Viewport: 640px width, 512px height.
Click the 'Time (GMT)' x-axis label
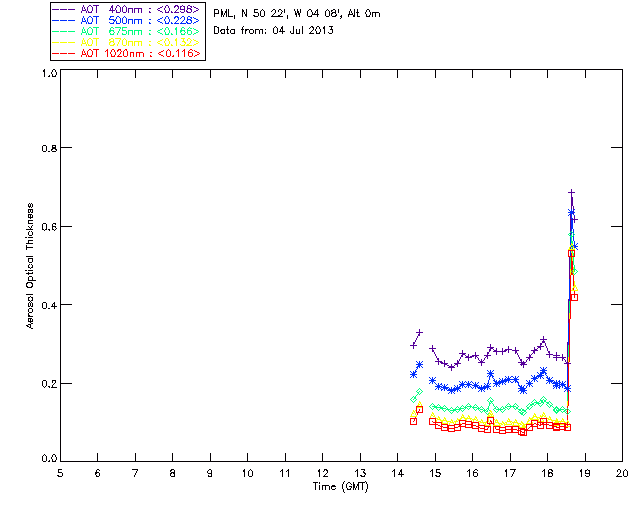click(x=340, y=487)
